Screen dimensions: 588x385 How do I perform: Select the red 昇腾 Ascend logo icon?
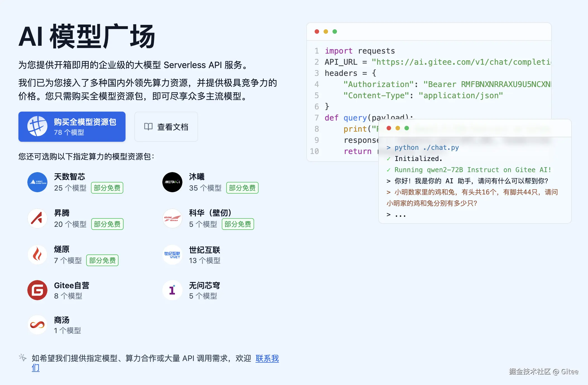[37, 218]
